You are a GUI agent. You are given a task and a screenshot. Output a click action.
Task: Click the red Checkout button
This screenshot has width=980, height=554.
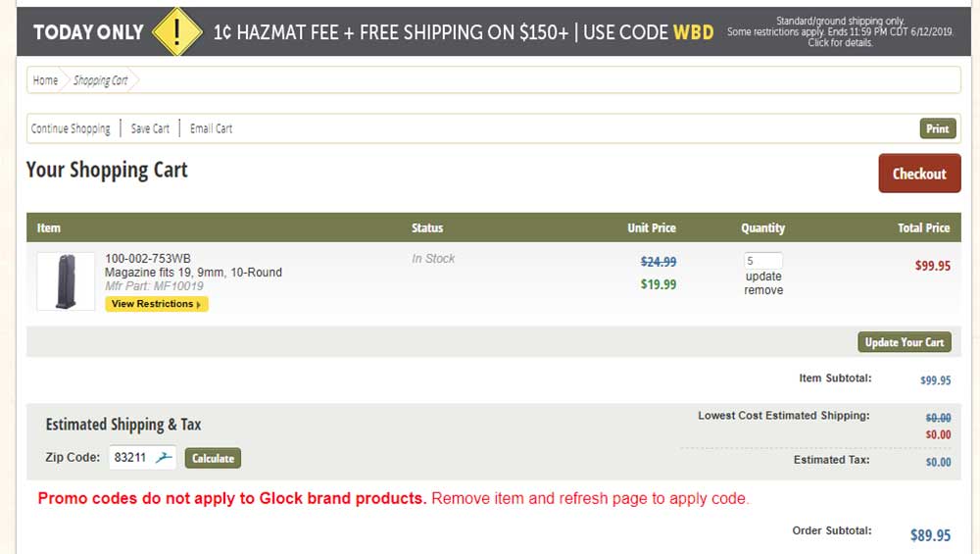[919, 174]
